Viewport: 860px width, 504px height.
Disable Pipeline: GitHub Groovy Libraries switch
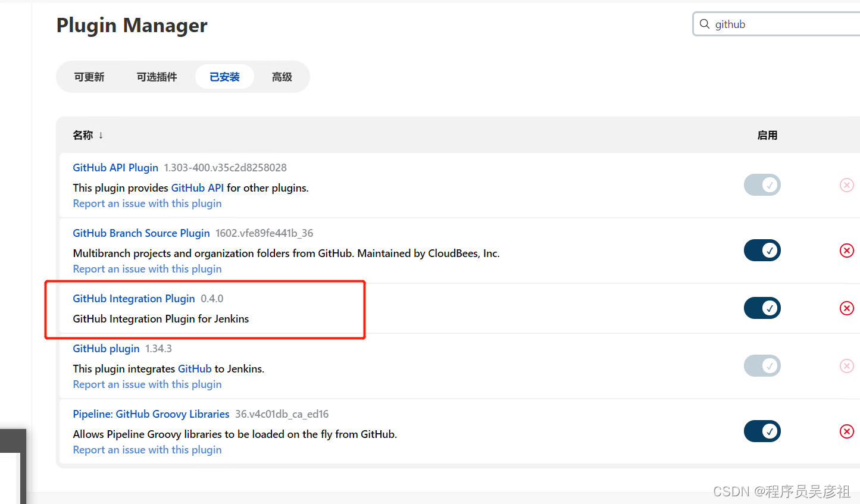[762, 431]
